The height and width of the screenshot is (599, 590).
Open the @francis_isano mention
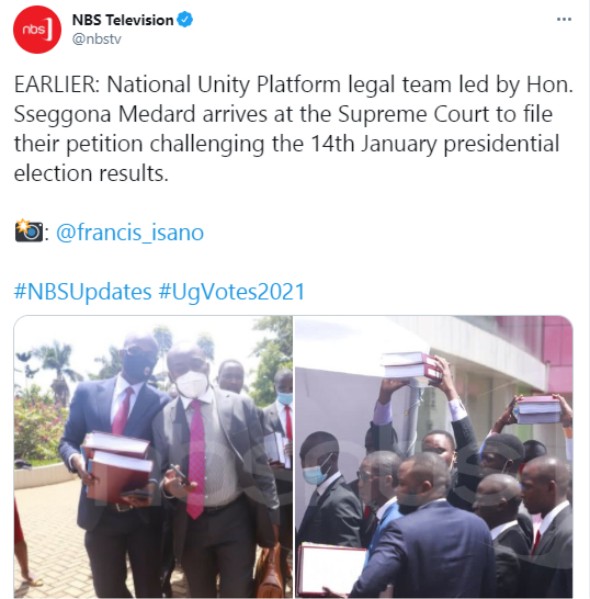[x=130, y=232]
